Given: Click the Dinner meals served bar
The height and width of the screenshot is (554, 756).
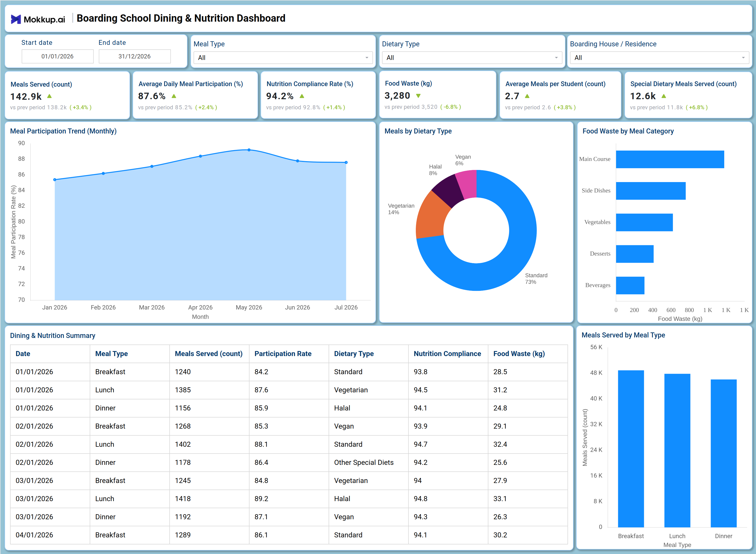Looking at the screenshot, I should [x=723, y=453].
